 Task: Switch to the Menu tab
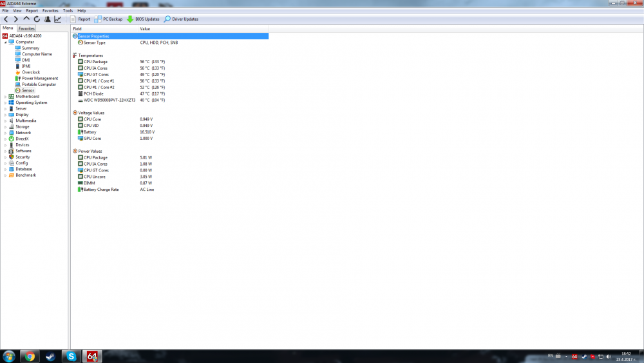point(8,28)
